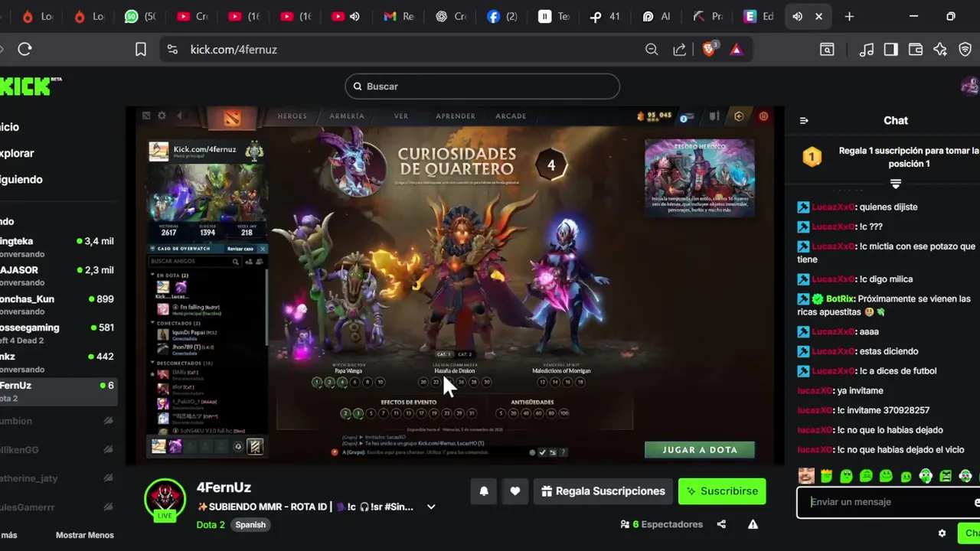Report the stream with the warning triangle icon
The height and width of the screenshot is (551, 980).
click(753, 524)
